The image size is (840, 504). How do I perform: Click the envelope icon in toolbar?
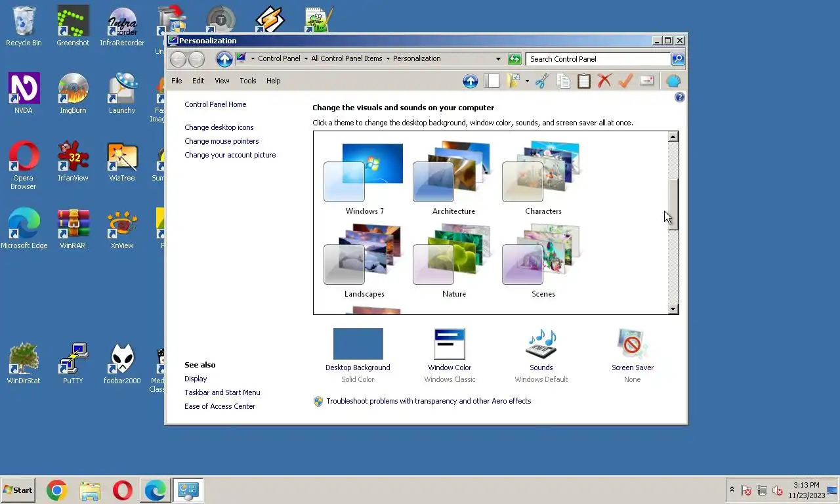(x=647, y=81)
